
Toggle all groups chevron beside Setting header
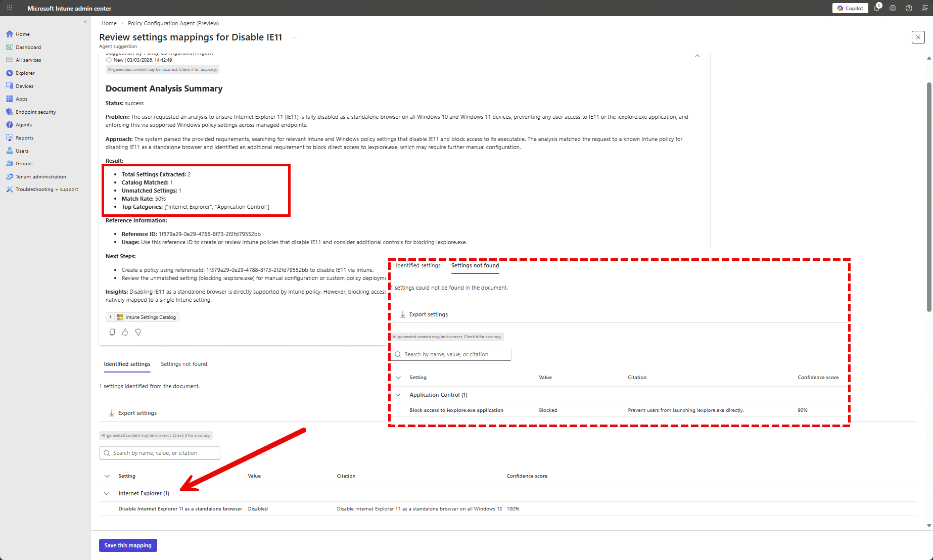[x=107, y=476]
